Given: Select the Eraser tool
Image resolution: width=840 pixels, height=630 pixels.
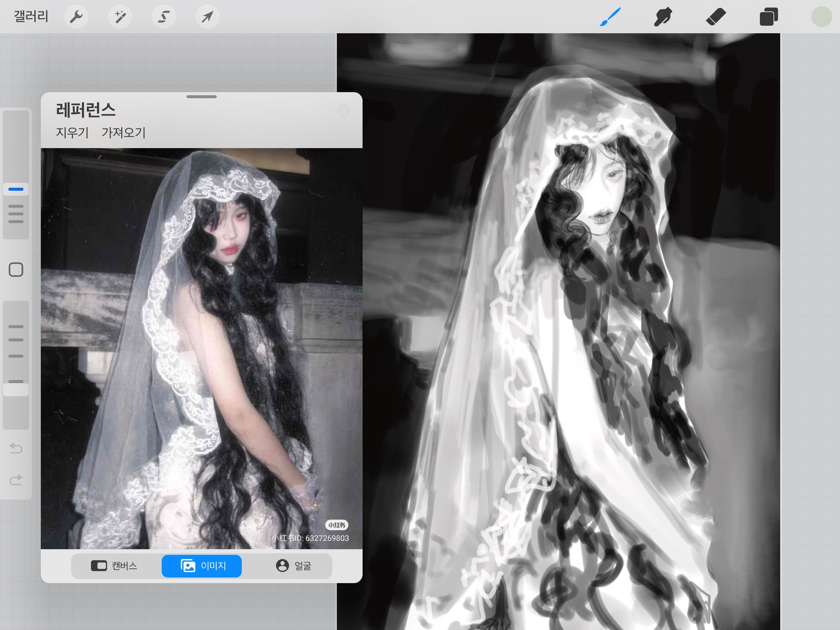Looking at the screenshot, I should click(716, 17).
